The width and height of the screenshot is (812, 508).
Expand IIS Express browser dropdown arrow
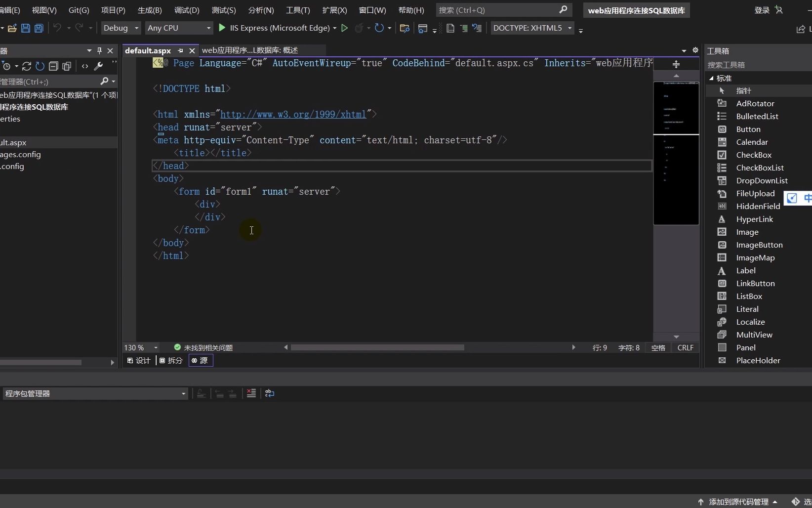coord(335,28)
